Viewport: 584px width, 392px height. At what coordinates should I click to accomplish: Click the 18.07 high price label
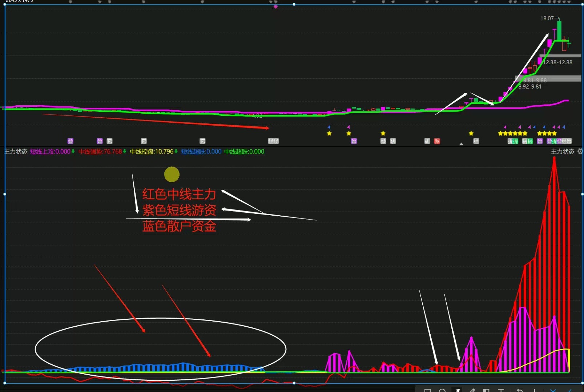click(547, 18)
